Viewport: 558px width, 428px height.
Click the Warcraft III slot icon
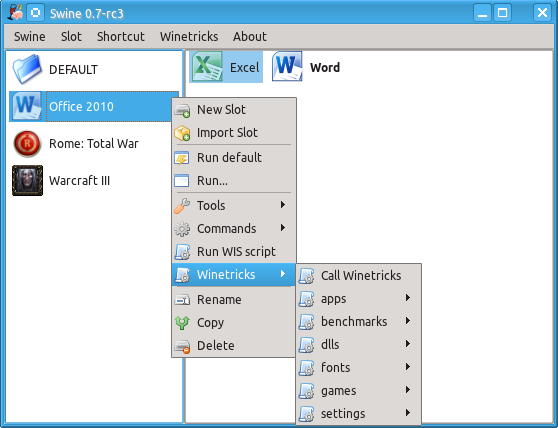(27, 180)
